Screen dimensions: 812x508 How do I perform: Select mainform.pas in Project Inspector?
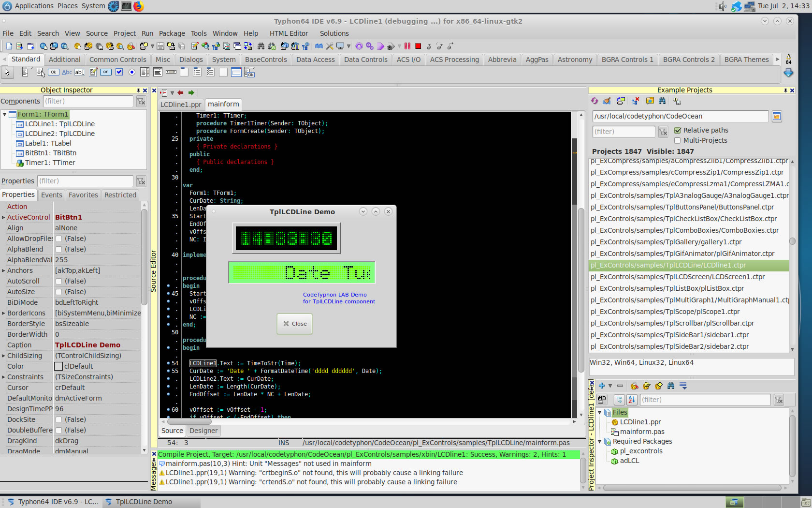click(642, 432)
